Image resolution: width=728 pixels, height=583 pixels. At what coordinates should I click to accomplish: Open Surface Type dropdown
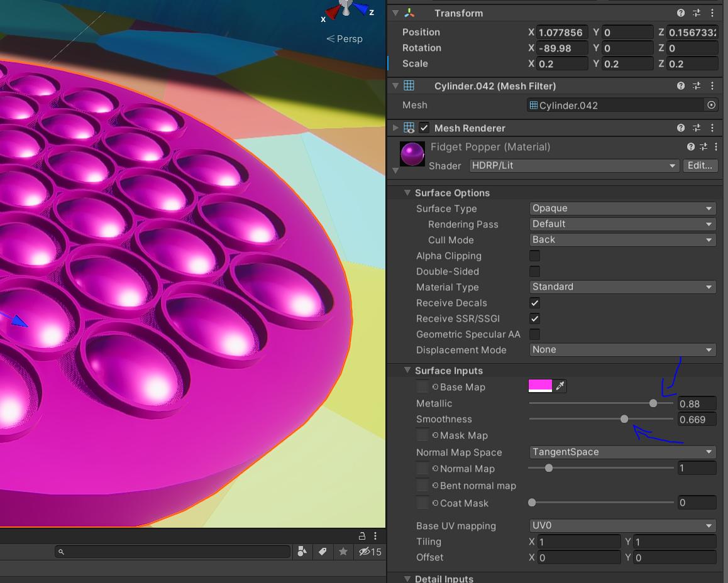622,208
